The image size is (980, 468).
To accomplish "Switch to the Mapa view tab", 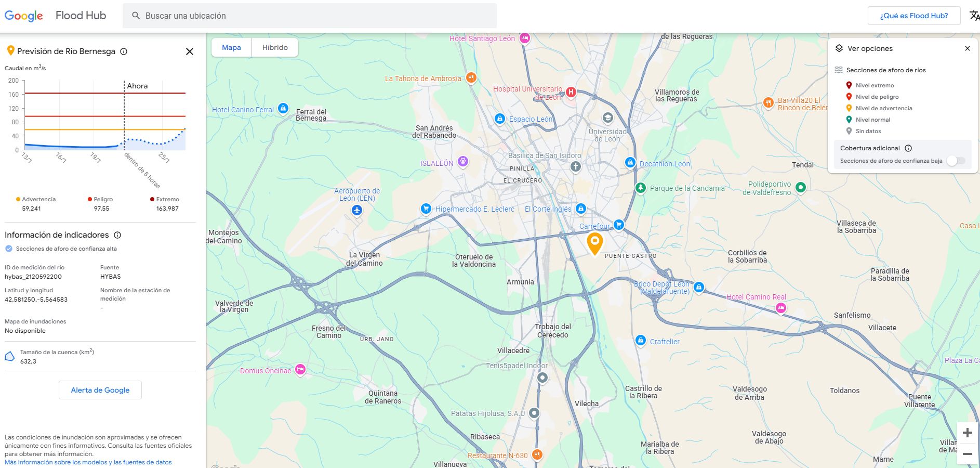I will click(x=231, y=47).
